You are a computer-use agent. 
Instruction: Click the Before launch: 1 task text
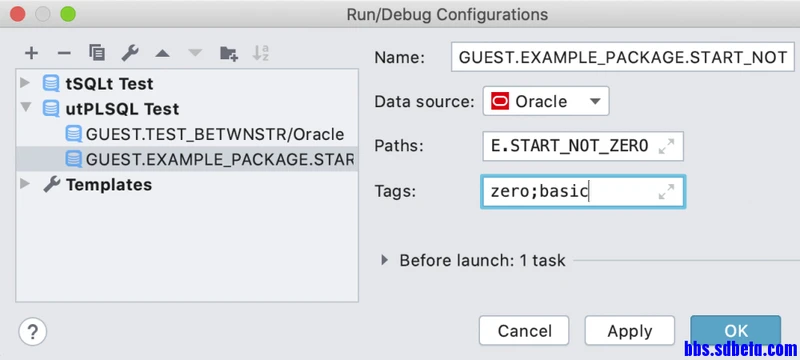tap(482, 261)
